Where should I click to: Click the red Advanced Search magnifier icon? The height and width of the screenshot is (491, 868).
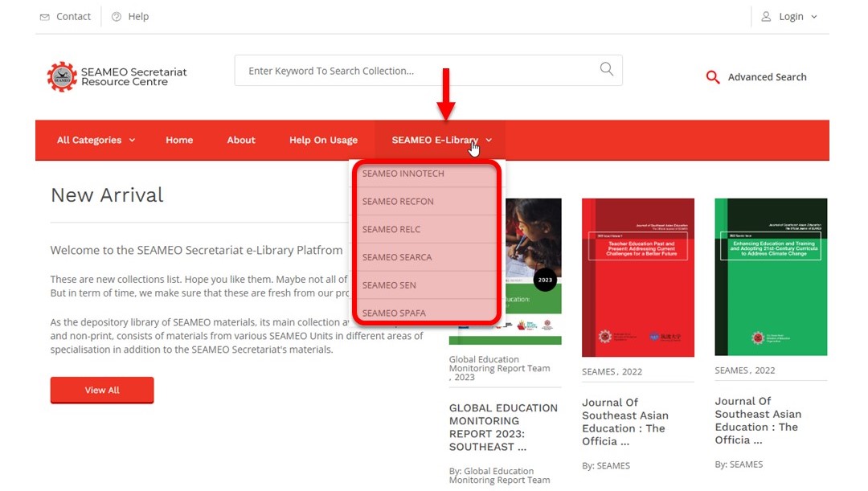[713, 77]
